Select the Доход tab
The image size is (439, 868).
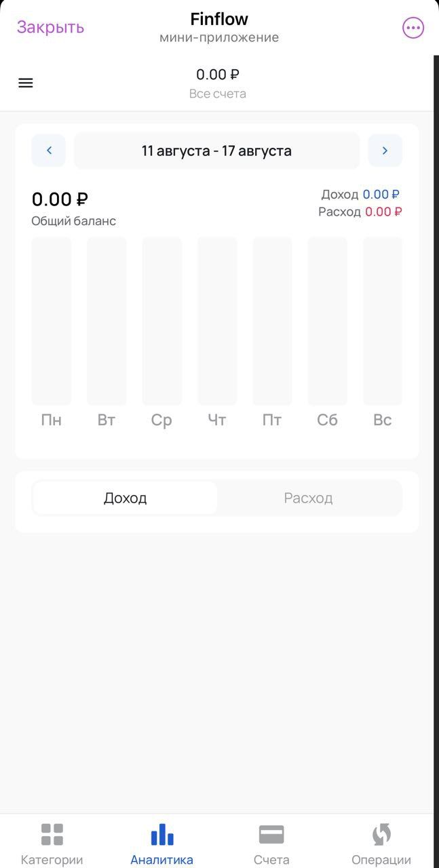point(125,497)
